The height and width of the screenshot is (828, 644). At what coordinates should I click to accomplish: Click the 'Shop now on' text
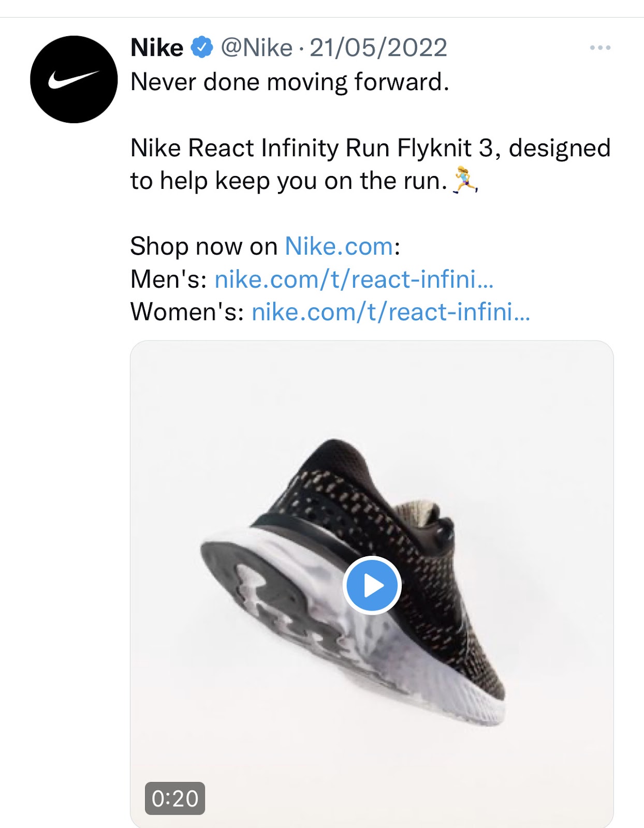[x=203, y=246]
